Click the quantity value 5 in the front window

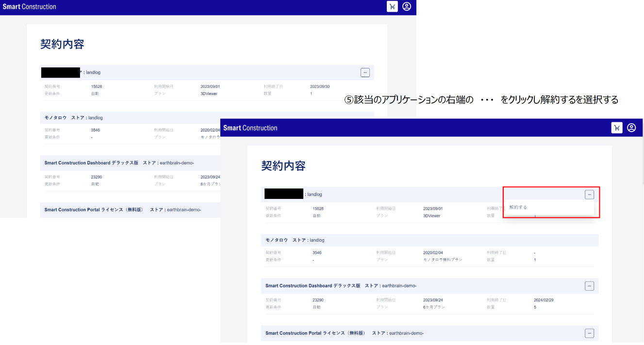[x=535, y=307]
